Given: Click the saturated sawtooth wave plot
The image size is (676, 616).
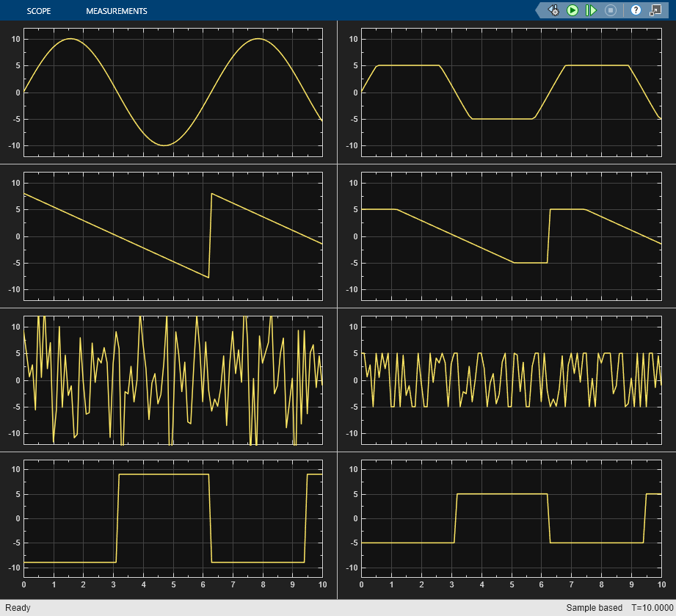Looking at the screenshot, I should (511, 236).
